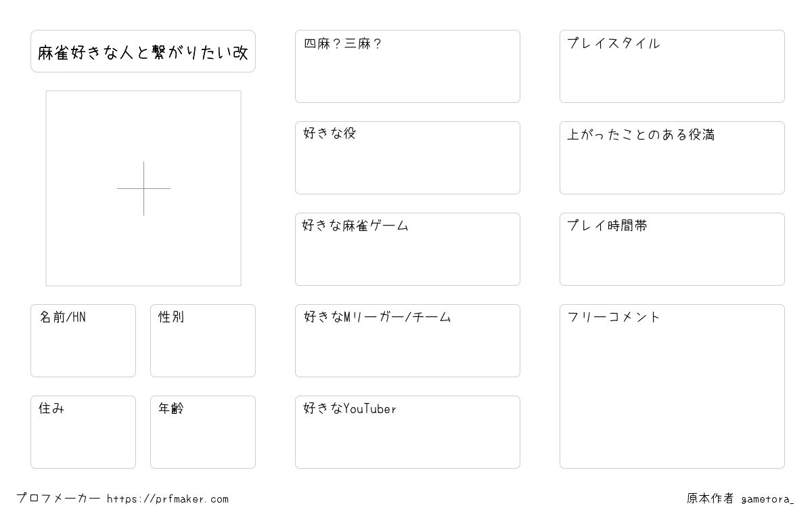Click the plus icon in image placeholder
Screen dimensions: 812x508
click(143, 188)
